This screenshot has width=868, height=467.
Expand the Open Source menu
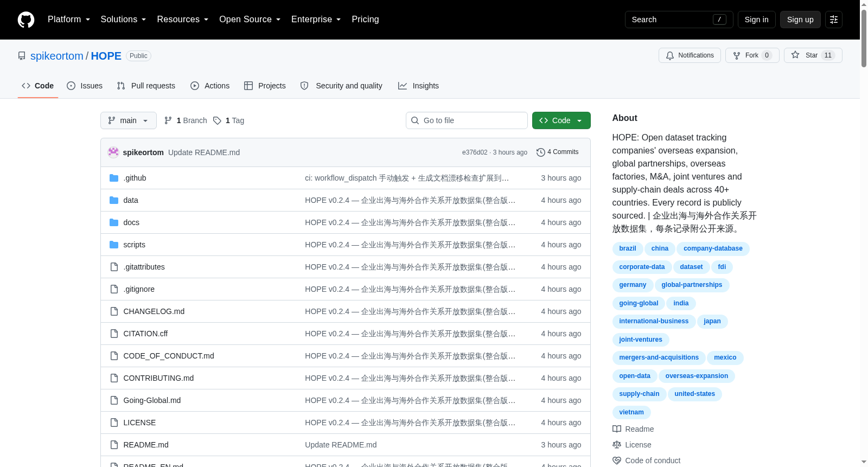coord(250,20)
